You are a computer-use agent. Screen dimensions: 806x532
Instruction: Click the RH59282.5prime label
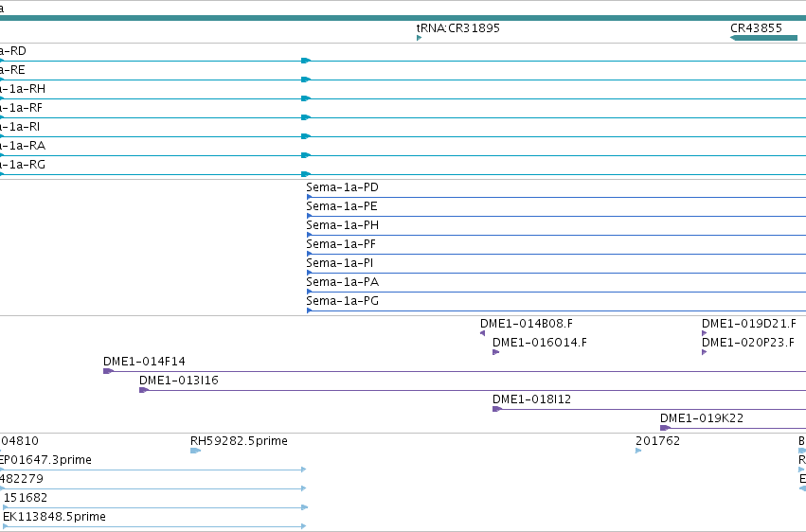click(239, 441)
